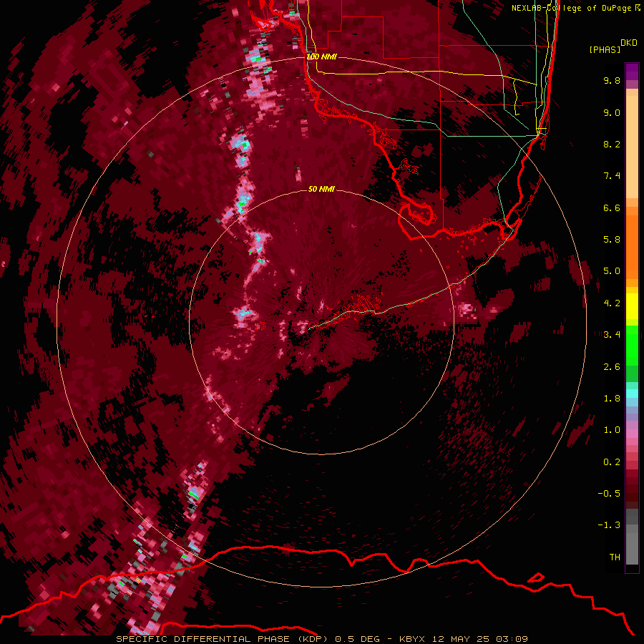Click the KBYX 12 MAY 25 03:09 timestamp
Image resolution: width=644 pixels, height=644 pixels.
(463, 639)
